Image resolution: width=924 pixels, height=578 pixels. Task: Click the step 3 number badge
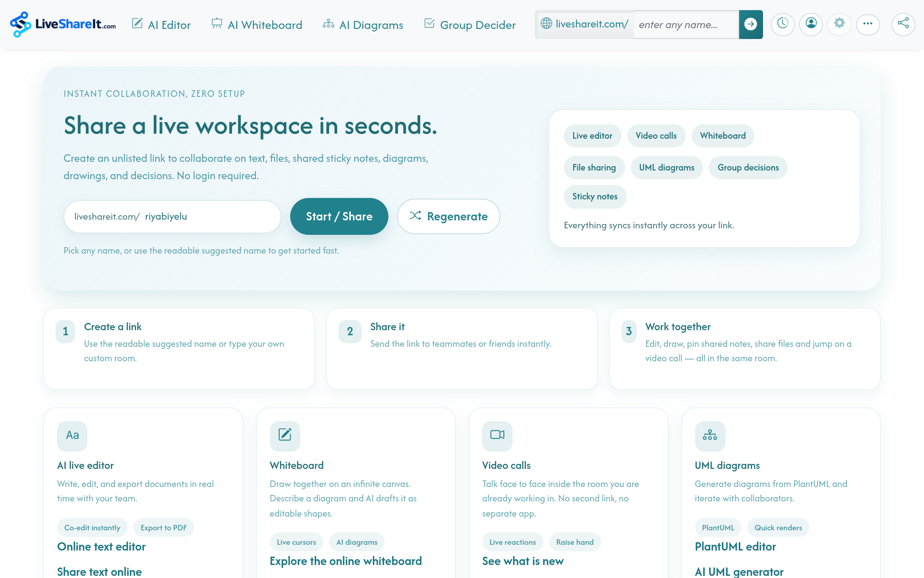[629, 331]
